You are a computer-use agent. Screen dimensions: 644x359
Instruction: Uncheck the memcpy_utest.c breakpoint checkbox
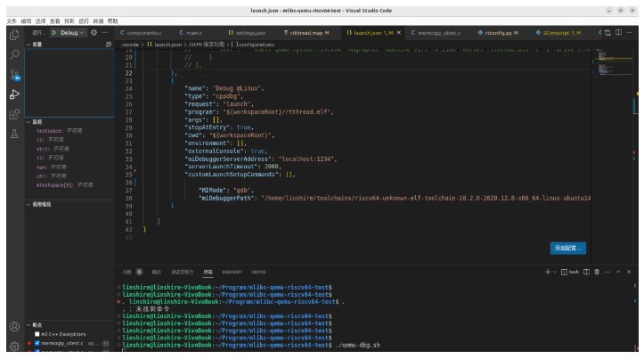click(x=37, y=342)
